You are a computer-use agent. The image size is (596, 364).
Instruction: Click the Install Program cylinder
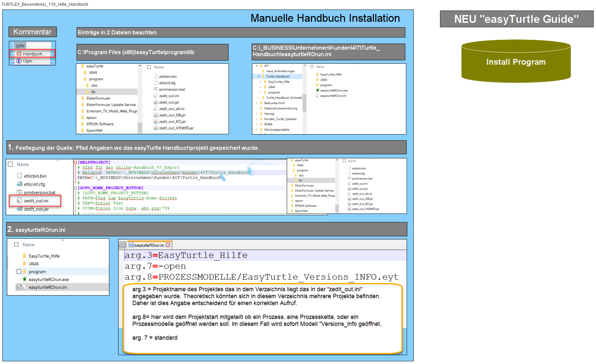point(516,62)
